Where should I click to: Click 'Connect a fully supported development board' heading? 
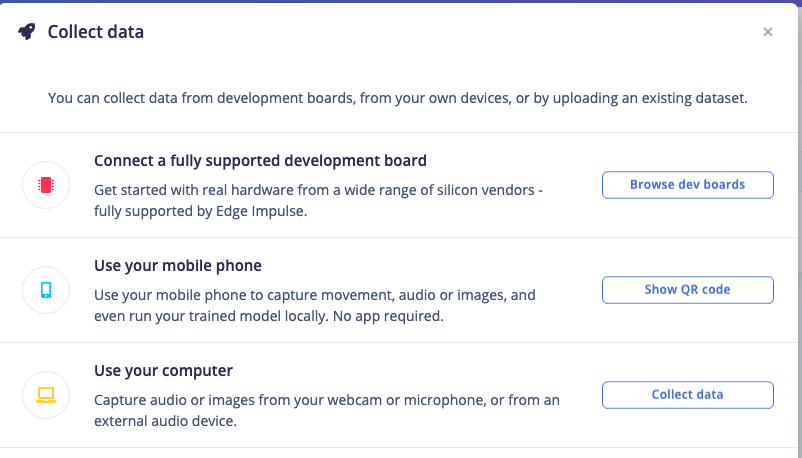pyautogui.click(x=260, y=161)
